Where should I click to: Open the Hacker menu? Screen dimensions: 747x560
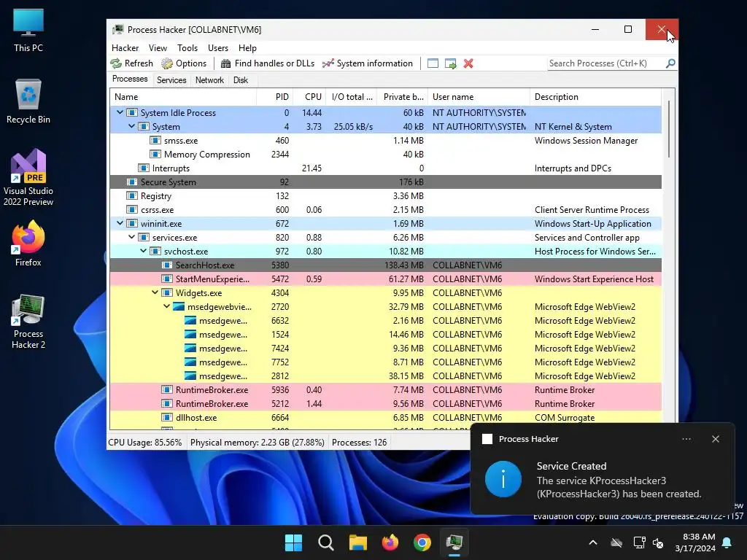click(125, 47)
